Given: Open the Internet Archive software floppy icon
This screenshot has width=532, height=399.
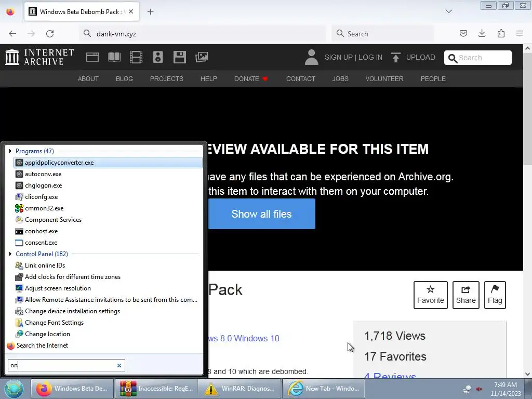Looking at the screenshot, I should [179, 57].
